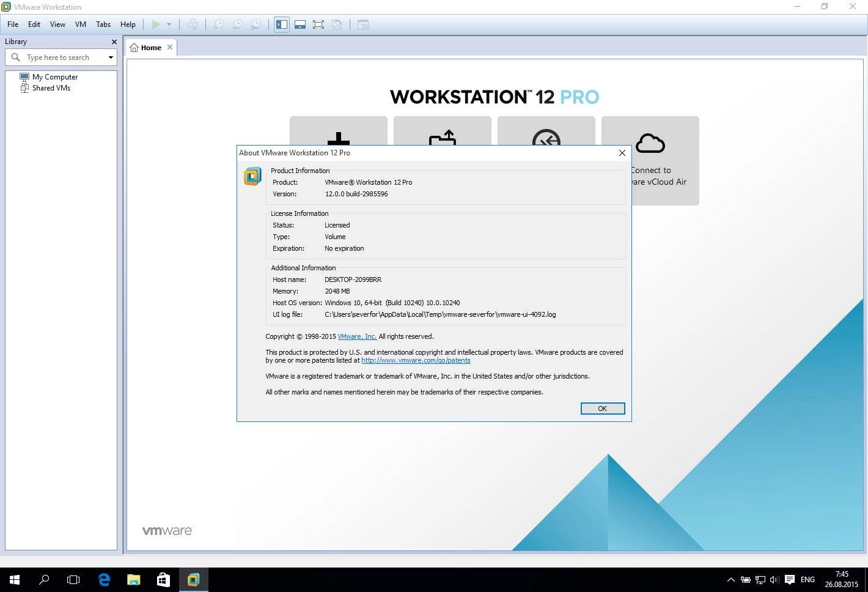This screenshot has width=868, height=592.
Task: Click the VMware logo icon in About dialog
Action: coord(252,176)
